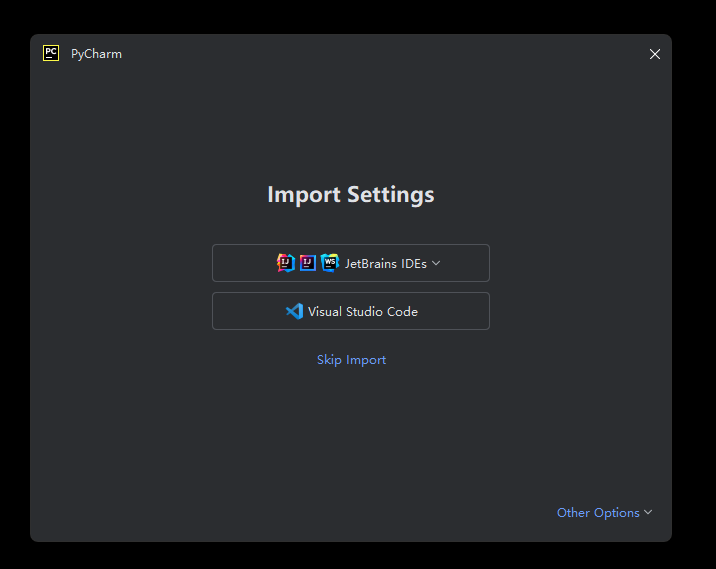The height and width of the screenshot is (569, 716).
Task: Click the Import Settings heading text
Action: 351,195
